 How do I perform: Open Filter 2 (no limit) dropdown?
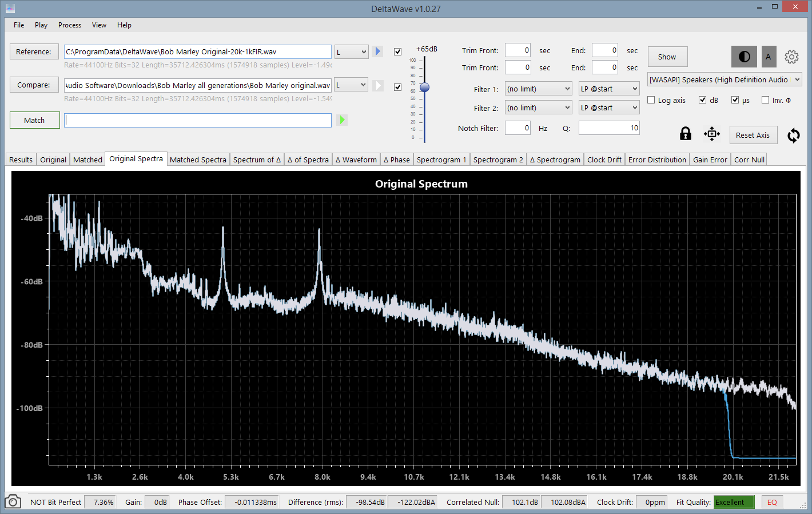coord(538,107)
